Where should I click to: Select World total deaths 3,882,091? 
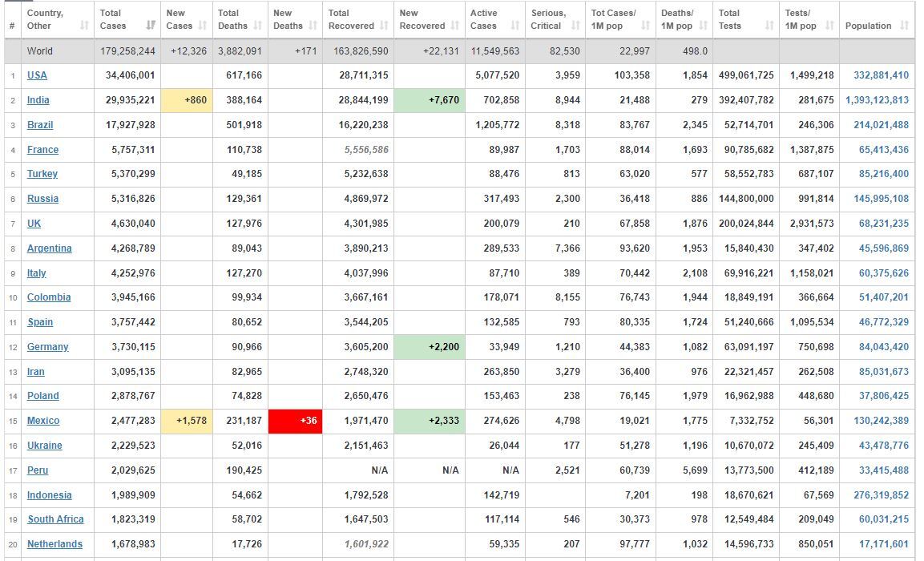(240, 50)
